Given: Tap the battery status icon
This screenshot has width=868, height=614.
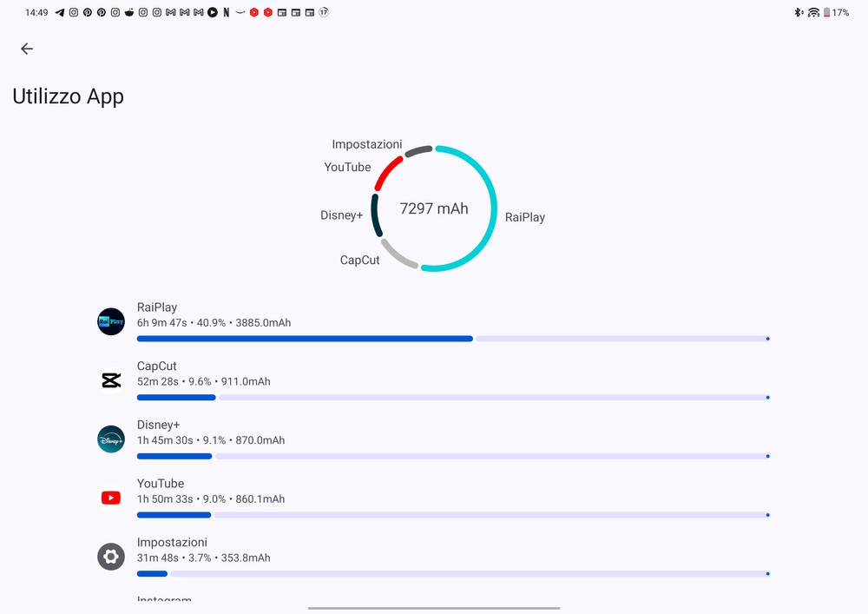Looking at the screenshot, I should (x=826, y=12).
